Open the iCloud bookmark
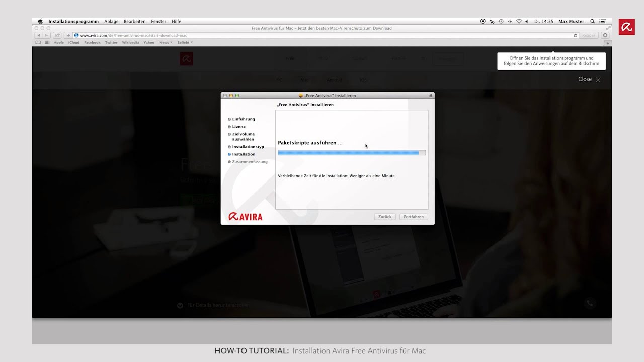This screenshot has width=644, height=362. [x=74, y=43]
